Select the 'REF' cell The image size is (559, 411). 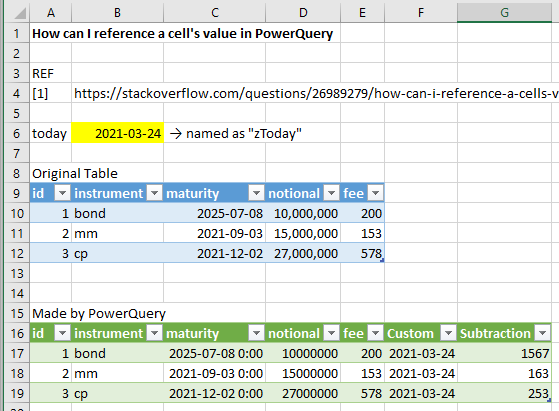click(51, 73)
